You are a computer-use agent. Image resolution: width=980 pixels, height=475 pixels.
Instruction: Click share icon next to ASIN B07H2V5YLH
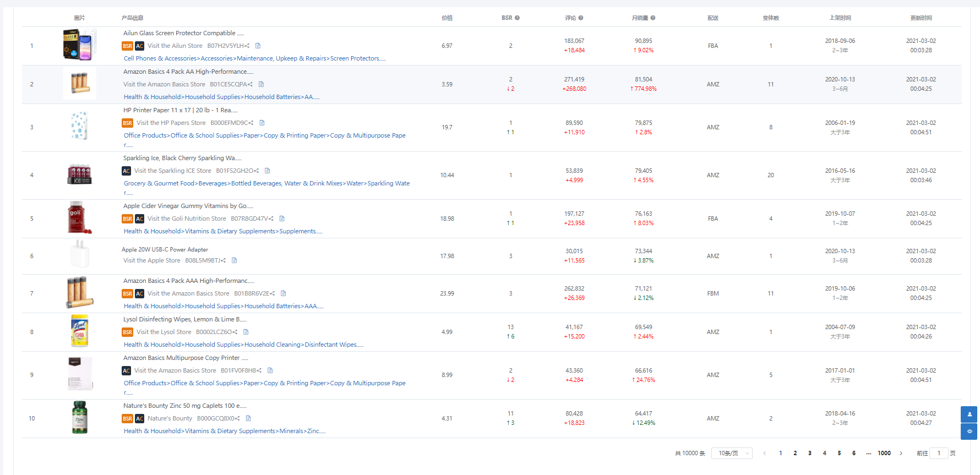point(247,46)
